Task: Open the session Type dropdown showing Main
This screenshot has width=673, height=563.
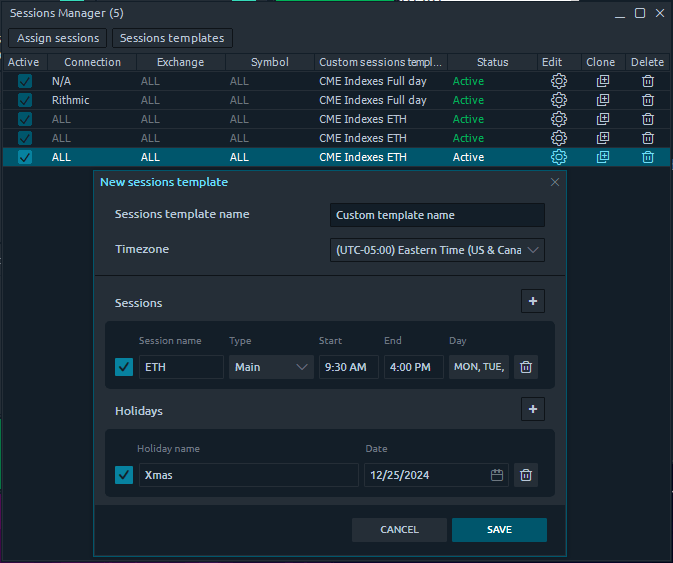Action: point(271,367)
